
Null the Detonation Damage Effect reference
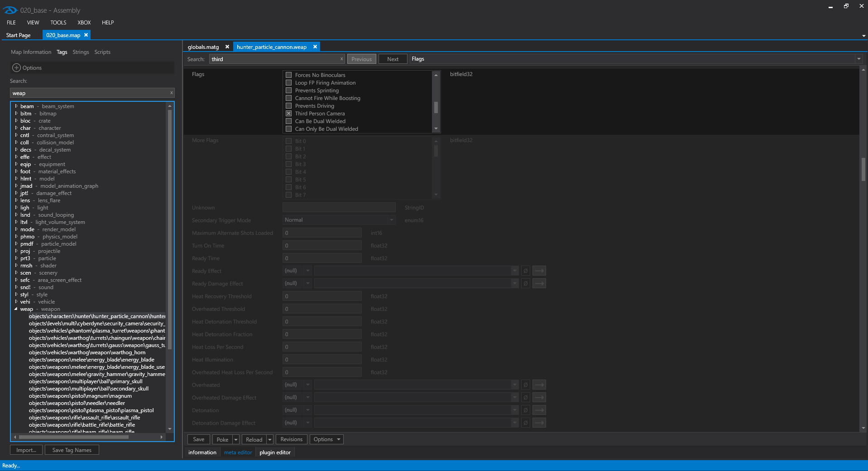pyautogui.click(x=526, y=423)
